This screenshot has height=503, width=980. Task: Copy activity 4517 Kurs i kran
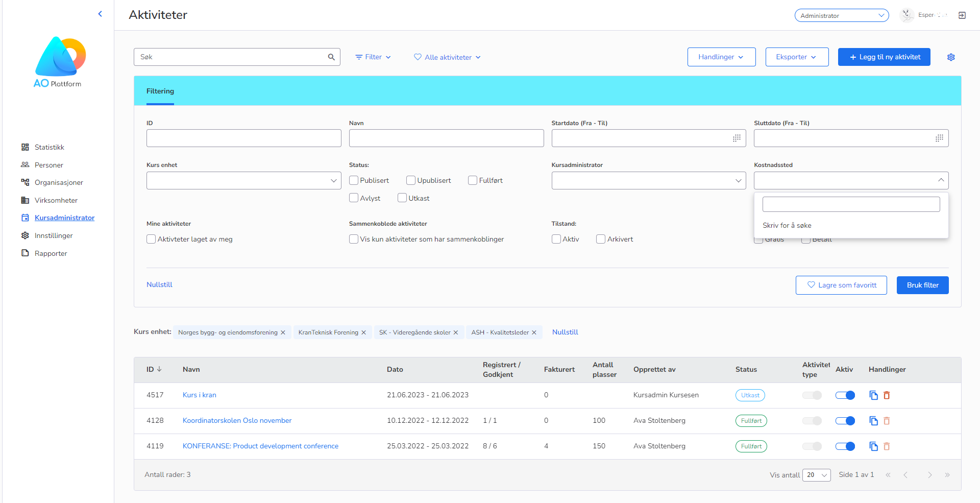(x=873, y=395)
